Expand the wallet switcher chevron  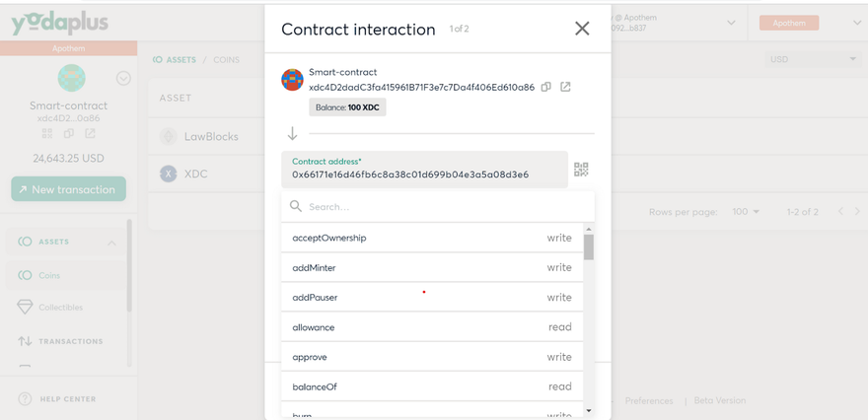pos(123,79)
